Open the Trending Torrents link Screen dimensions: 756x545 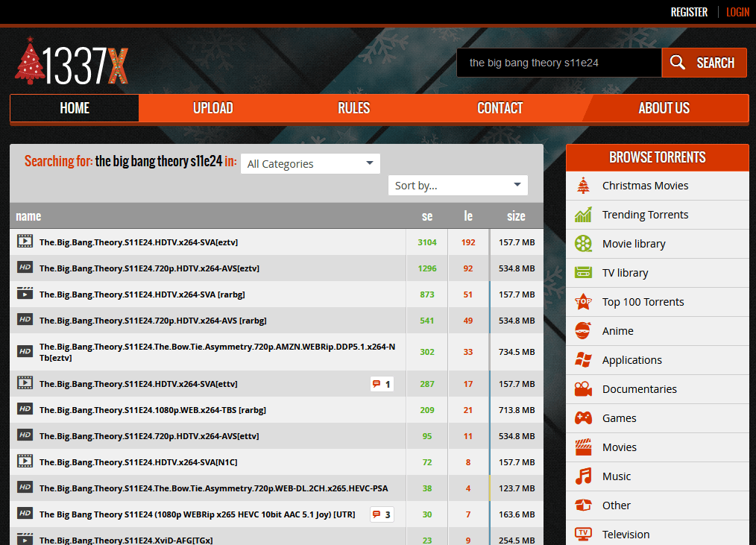tap(645, 215)
